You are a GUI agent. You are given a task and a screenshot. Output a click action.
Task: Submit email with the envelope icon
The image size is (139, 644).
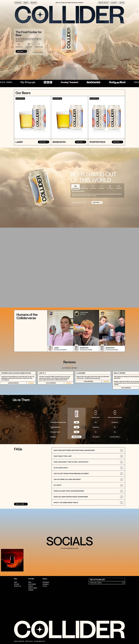(x=123, y=583)
